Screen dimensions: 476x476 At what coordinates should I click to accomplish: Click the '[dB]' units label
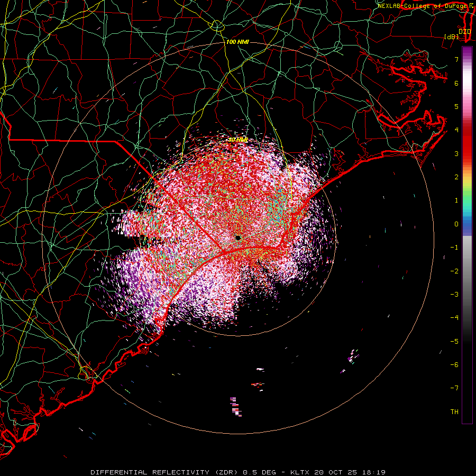[452, 36]
